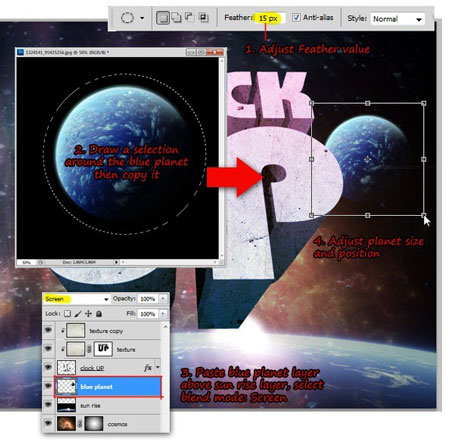
Task: Open the Opacity slider arrow
Action: coord(163,299)
